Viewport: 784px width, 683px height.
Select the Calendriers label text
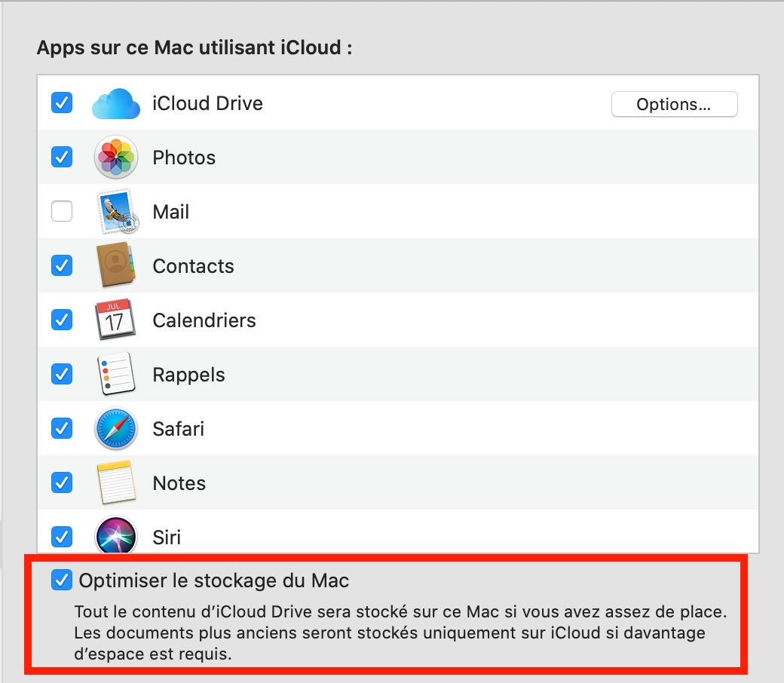204,320
